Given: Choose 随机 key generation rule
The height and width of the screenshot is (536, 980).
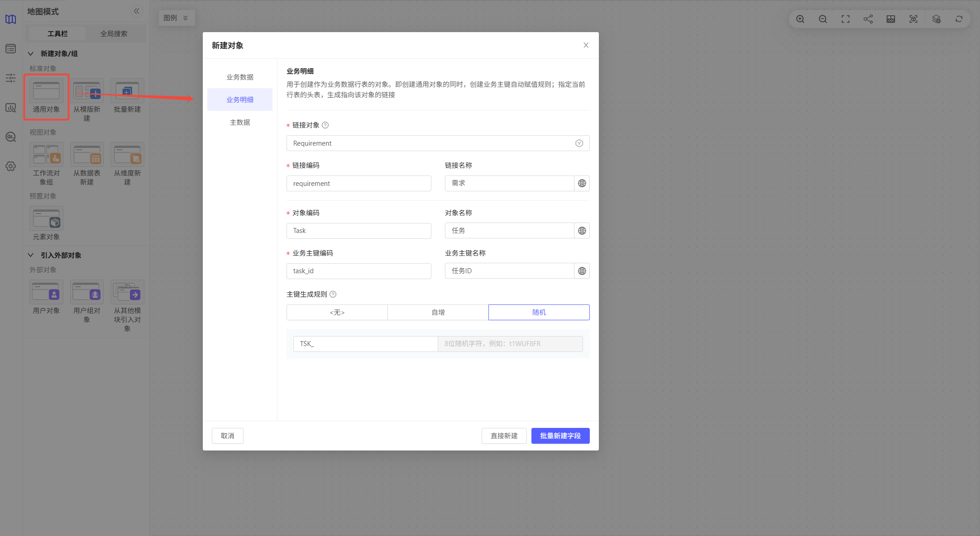Looking at the screenshot, I should click(x=539, y=312).
